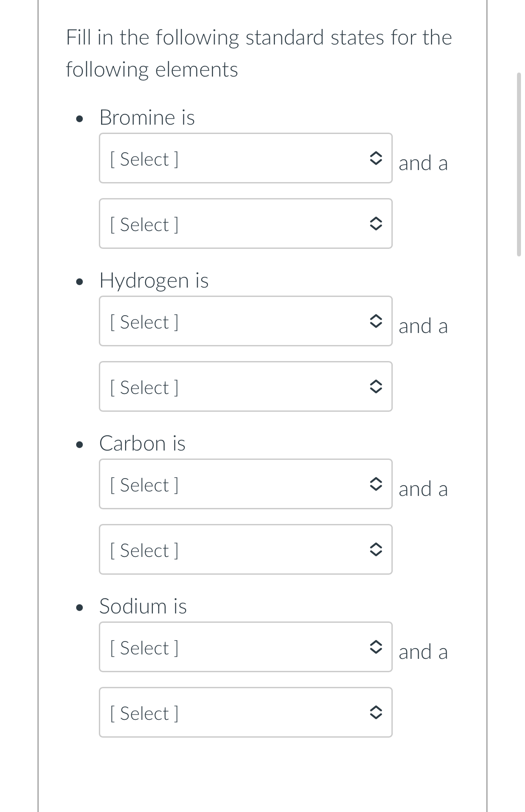This screenshot has height=812, width=525.
Task: Open the first Hydrogen state dropdown
Action: 245,321
